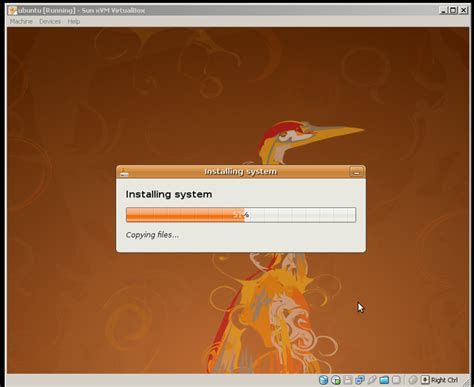Screen dimensions: 474x387
Task: Click the Right Ctrl host key label
Action: [x=444, y=380]
